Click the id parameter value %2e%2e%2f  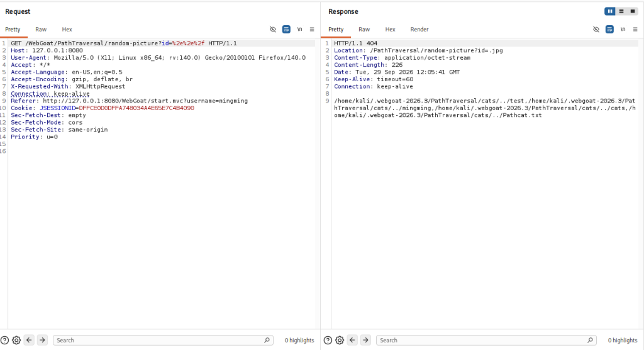(188, 43)
